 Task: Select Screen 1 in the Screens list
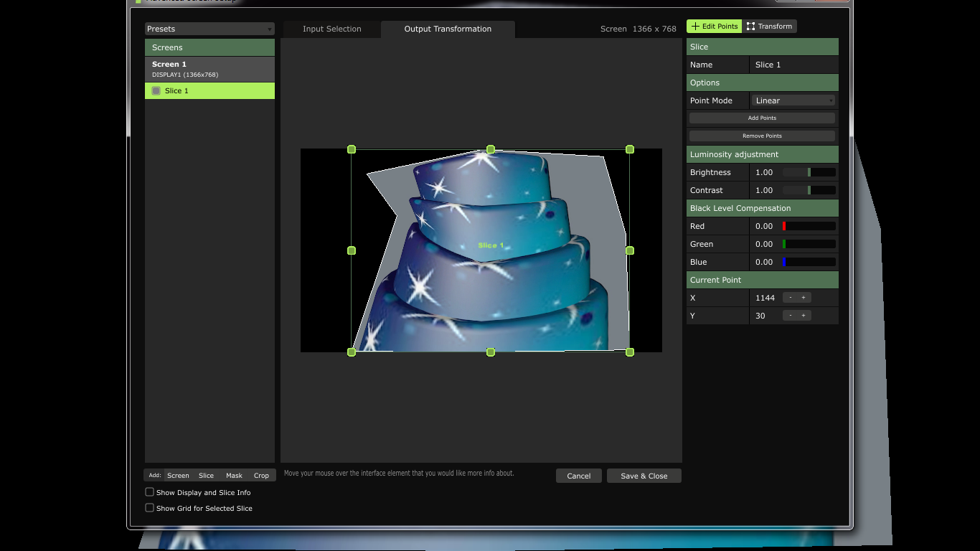point(209,69)
